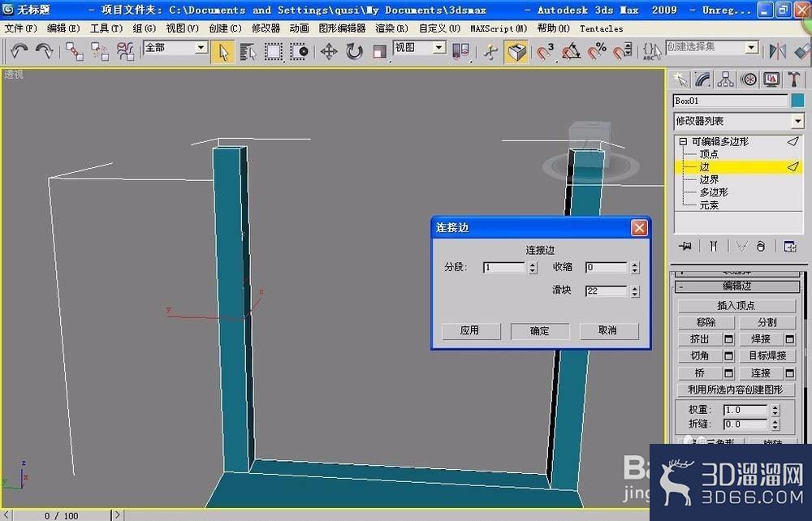
Task: Activate the Select Object arrow tool
Action: (x=222, y=52)
